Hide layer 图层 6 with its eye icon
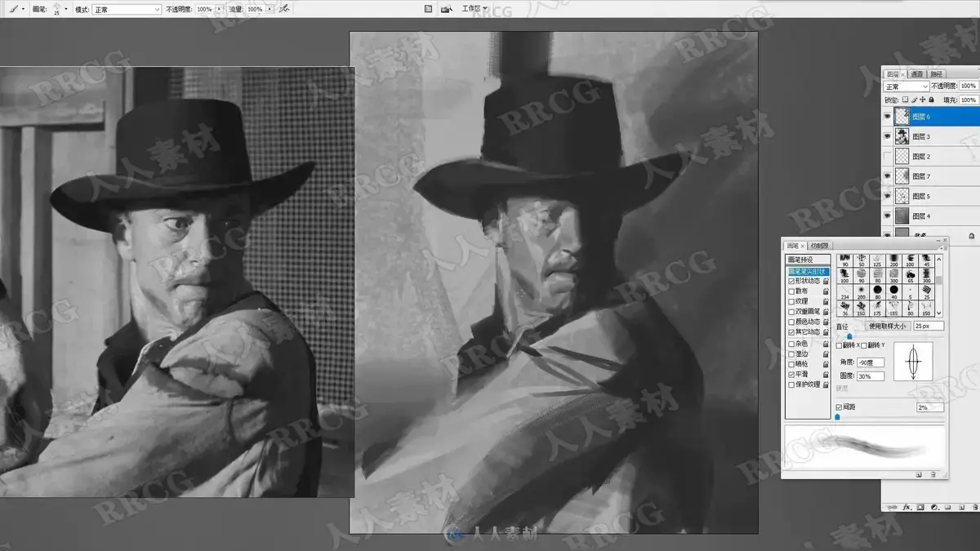This screenshot has height=551, width=980. click(889, 117)
